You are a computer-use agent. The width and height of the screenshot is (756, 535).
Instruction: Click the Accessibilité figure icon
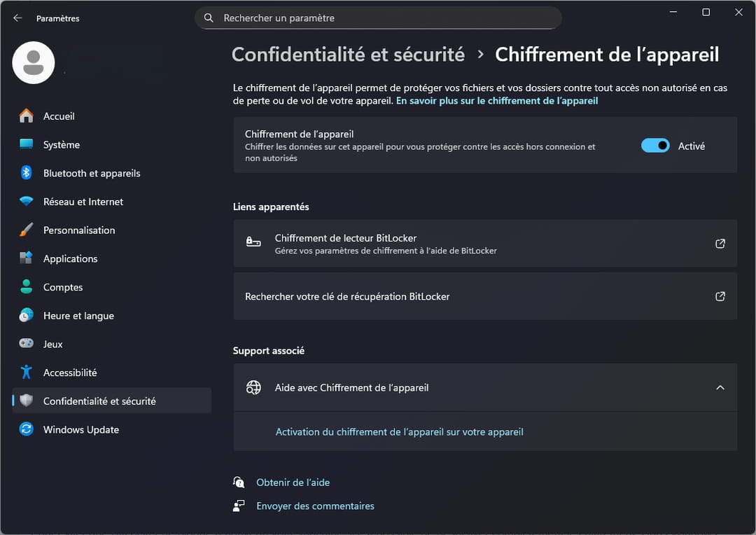(x=27, y=373)
